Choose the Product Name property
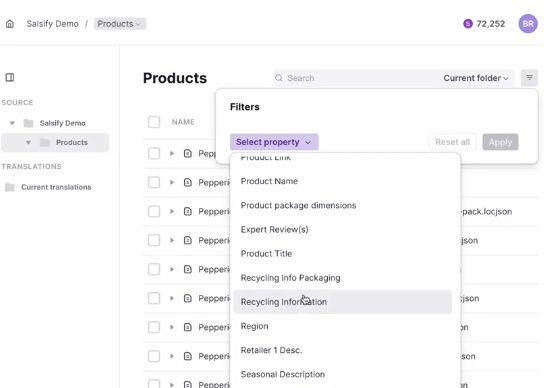The width and height of the screenshot is (544, 388). pos(342,181)
